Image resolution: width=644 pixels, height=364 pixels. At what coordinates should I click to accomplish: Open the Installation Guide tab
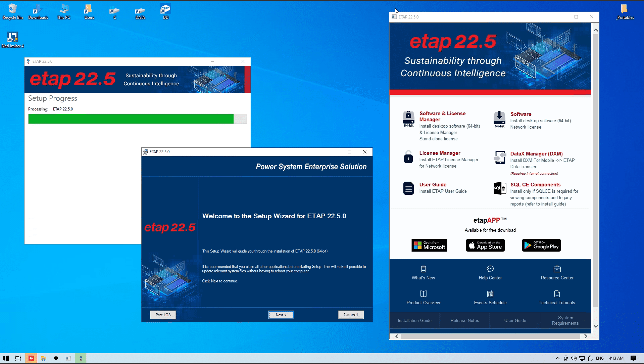tap(414, 321)
